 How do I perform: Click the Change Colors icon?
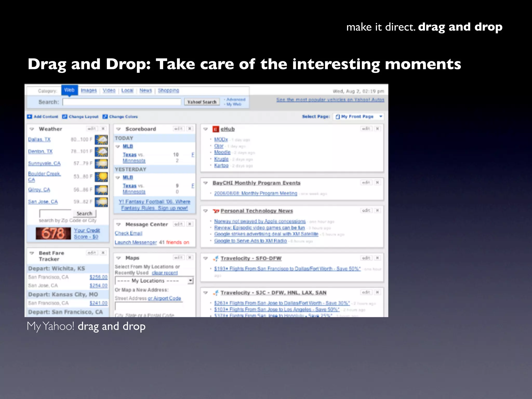click(105, 117)
